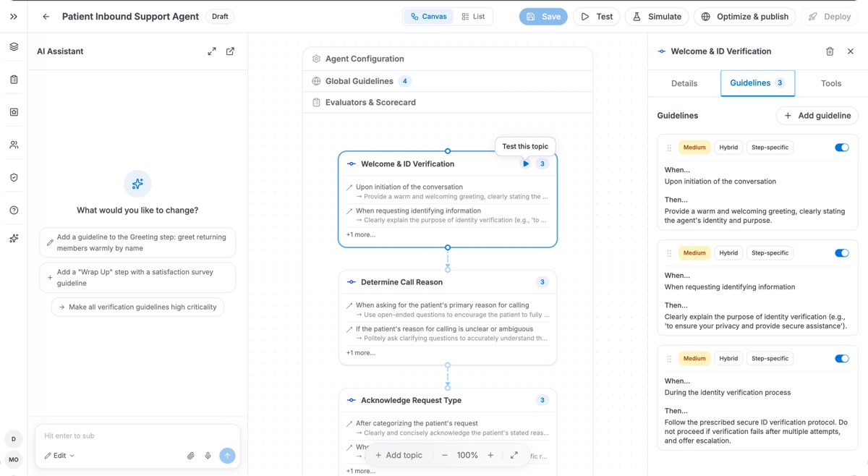Pick the 'Wrap Up' step suggestion
Viewport: 868px width, 476px height.
[x=137, y=278]
